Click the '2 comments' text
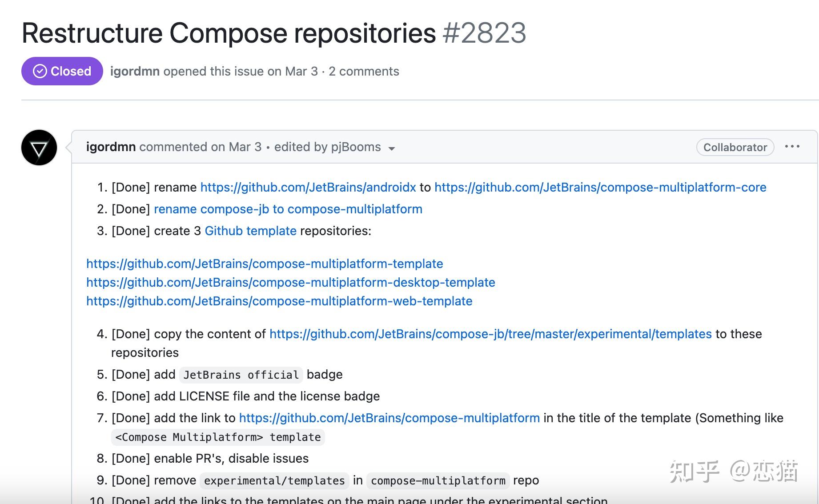 [364, 71]
